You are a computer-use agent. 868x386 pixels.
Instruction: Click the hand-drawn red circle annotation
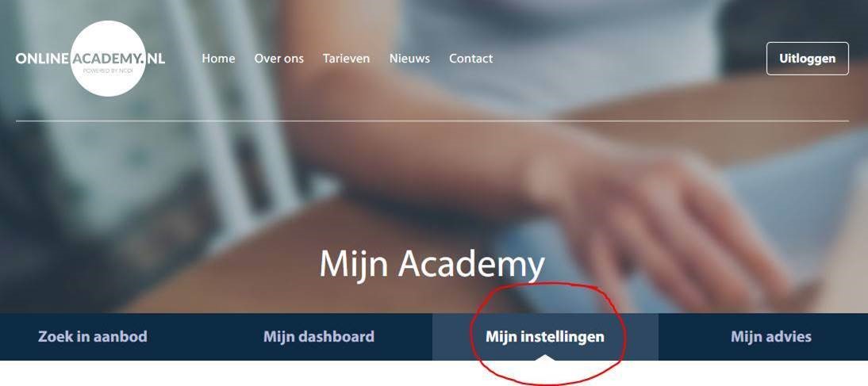547,334
